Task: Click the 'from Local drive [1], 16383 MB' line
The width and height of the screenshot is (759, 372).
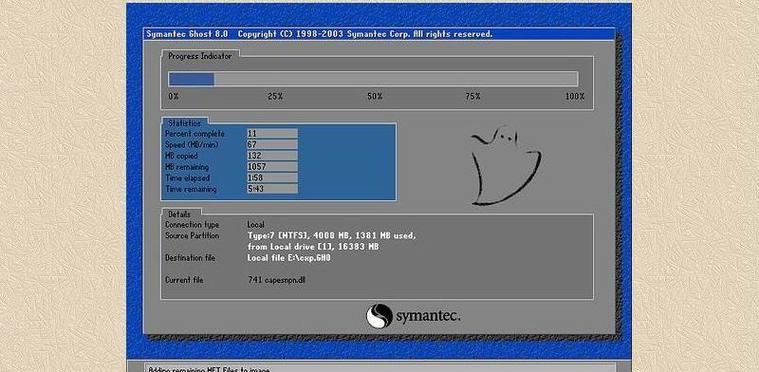Action: coord(313,247)
